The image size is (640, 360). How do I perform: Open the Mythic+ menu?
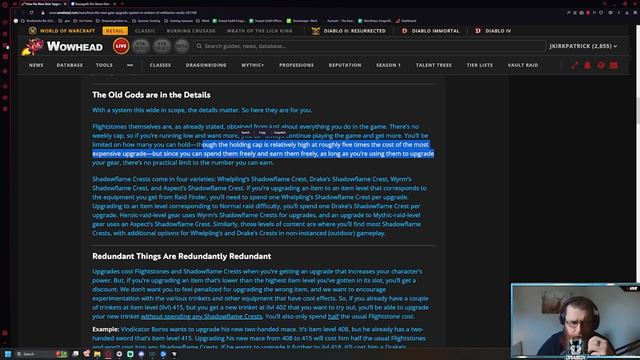click(x=253, y=65)
